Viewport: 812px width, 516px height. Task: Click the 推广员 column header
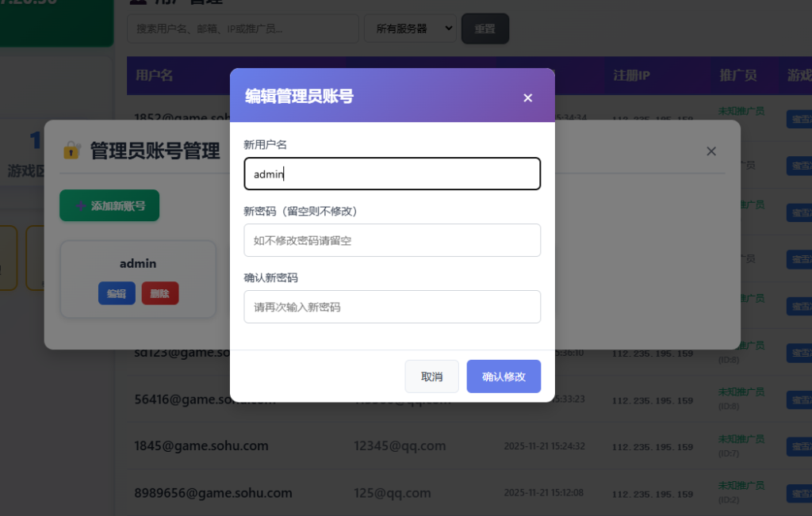737,75
